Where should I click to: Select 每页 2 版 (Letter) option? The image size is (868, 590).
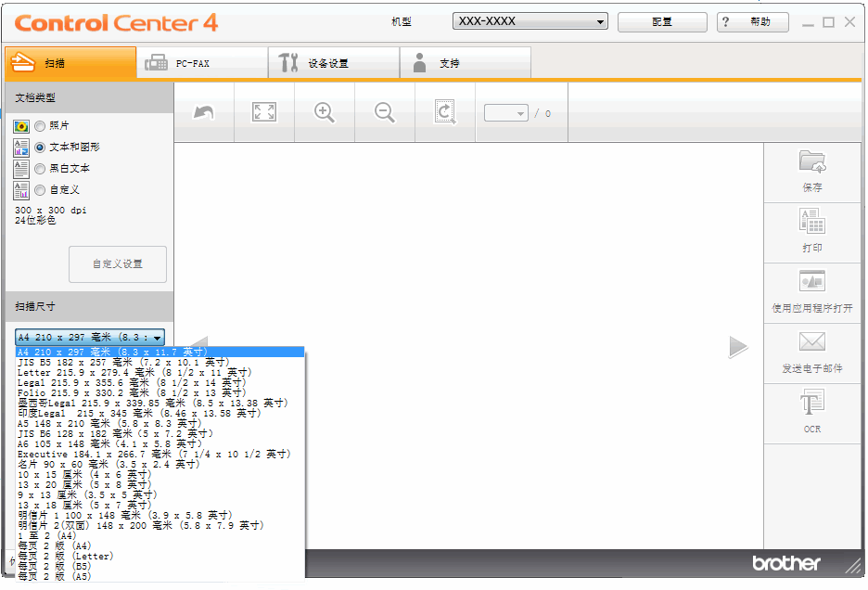click(160, 557)
